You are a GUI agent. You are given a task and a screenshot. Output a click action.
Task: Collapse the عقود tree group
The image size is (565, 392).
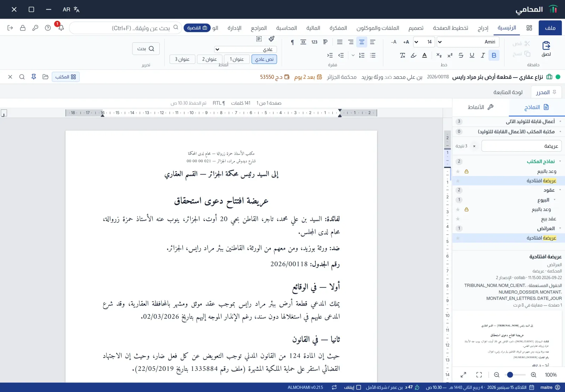click(x=560, y=190)
